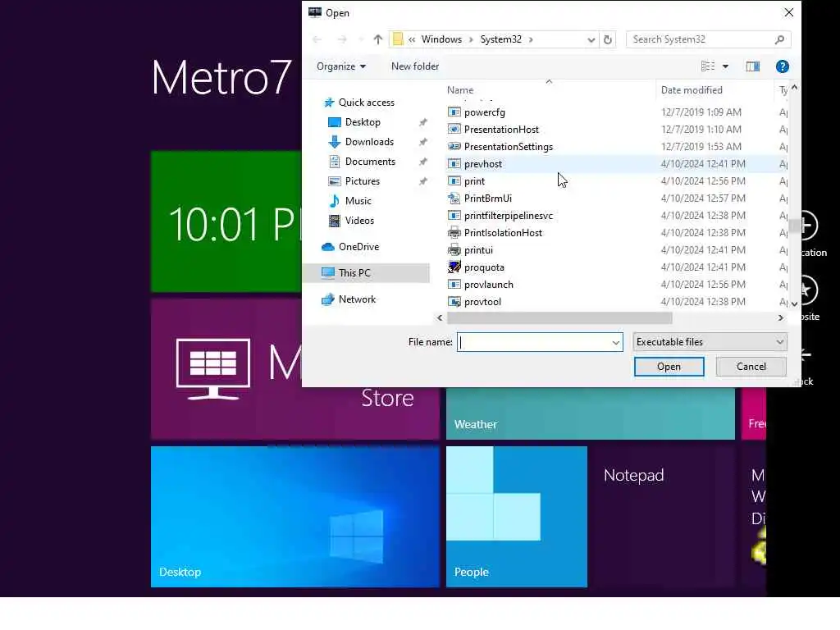Click the chevron after System32 in path

[531, 39]
